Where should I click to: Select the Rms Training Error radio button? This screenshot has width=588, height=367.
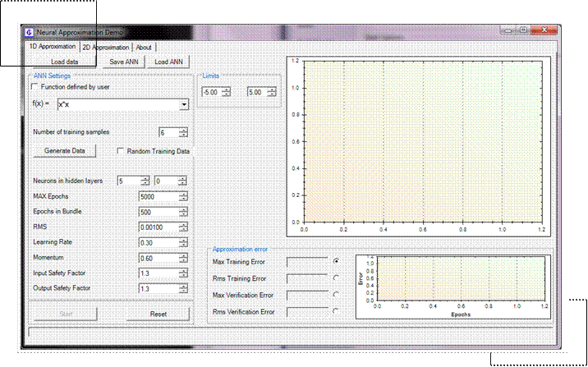click(x=336, y=278)
